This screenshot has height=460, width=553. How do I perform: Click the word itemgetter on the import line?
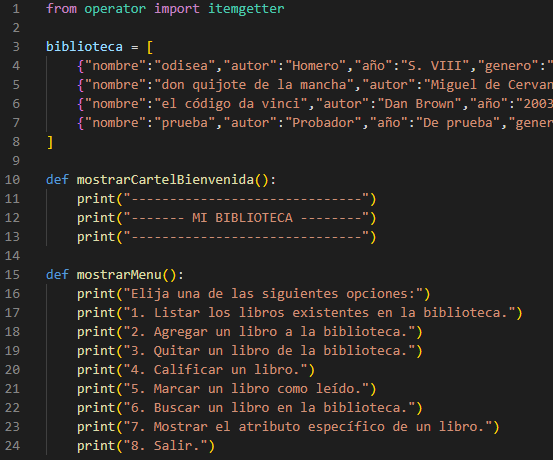pos(246,8)
